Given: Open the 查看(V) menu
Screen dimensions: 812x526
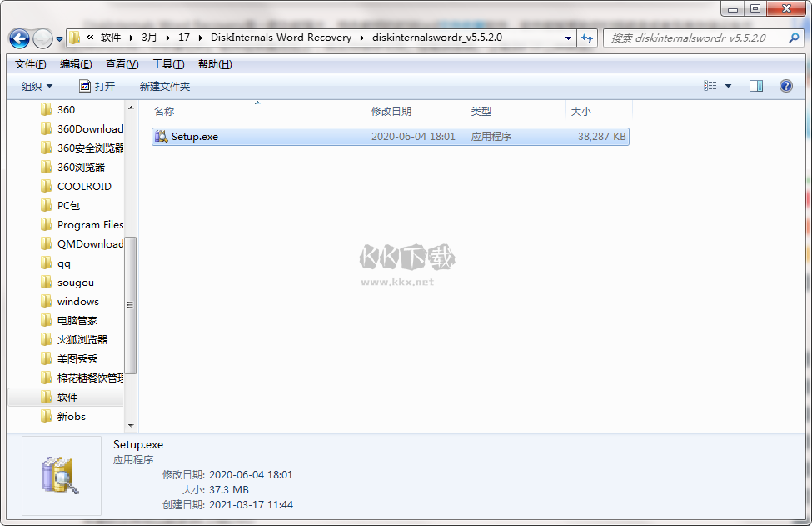Looking at the screenshot, I should 119,63.
